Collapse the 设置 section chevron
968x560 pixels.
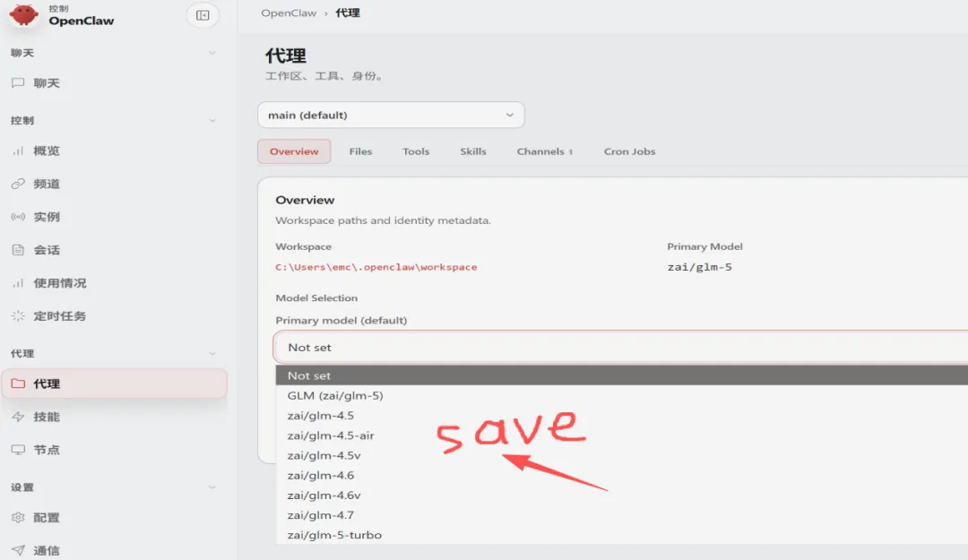coord(212,487)
